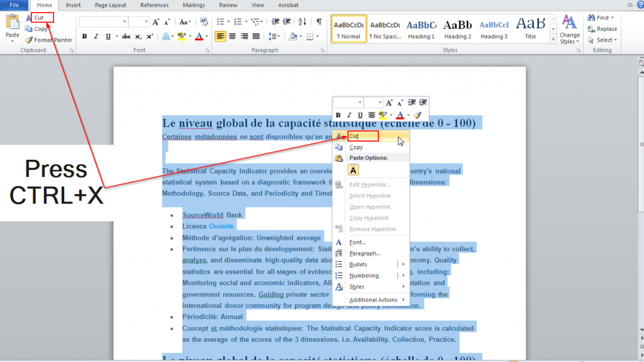Viewport: 644px width, 362px height.
Task: Apply the Heading 2 style
Action: point(458,29)
